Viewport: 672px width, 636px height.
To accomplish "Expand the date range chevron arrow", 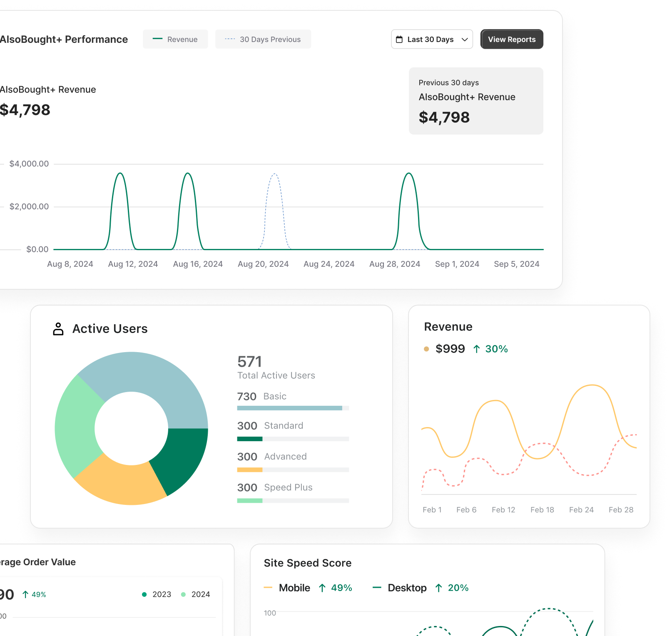I will point(465,40).
